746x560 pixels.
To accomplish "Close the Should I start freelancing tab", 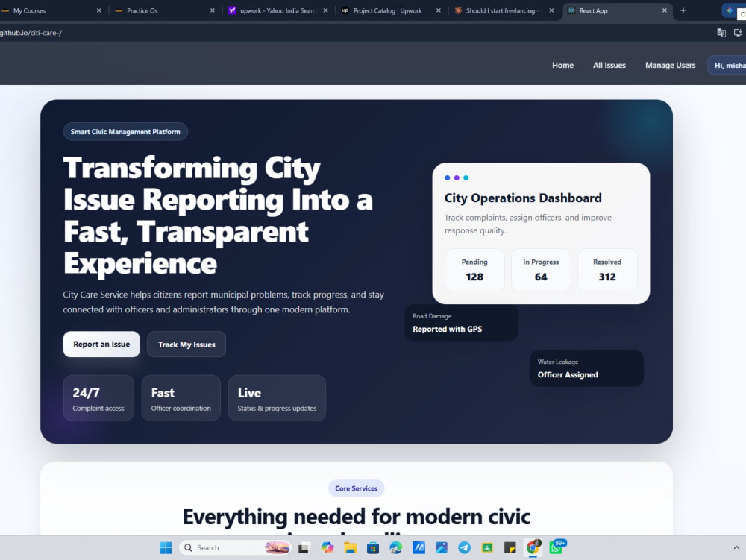I will tap(551, 10).
